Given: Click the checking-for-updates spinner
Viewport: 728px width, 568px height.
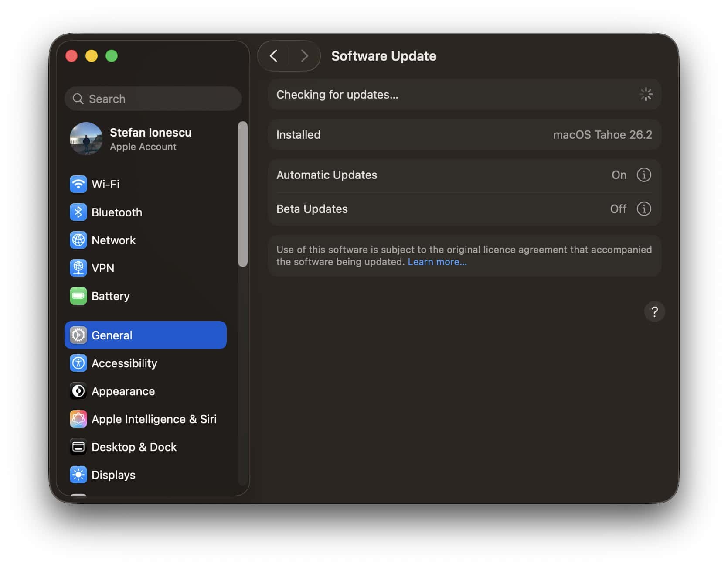Looking at the screenshot, I should coord(646,94).
